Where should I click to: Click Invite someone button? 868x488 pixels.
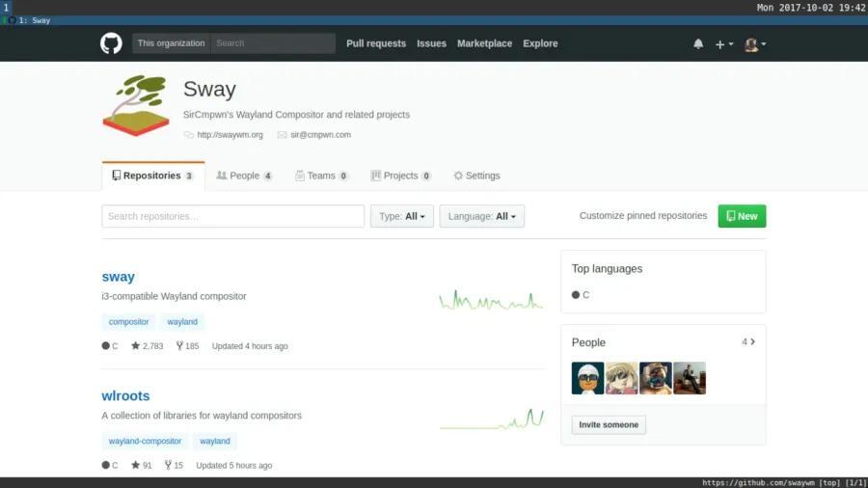tap(609, 425)
